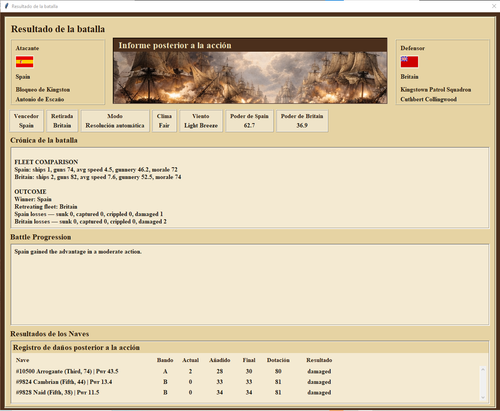This screenshot has width=500, height=411.
Task: Click 'Bloqueo de Kingston' fleet name
Action: coord(43,90)
